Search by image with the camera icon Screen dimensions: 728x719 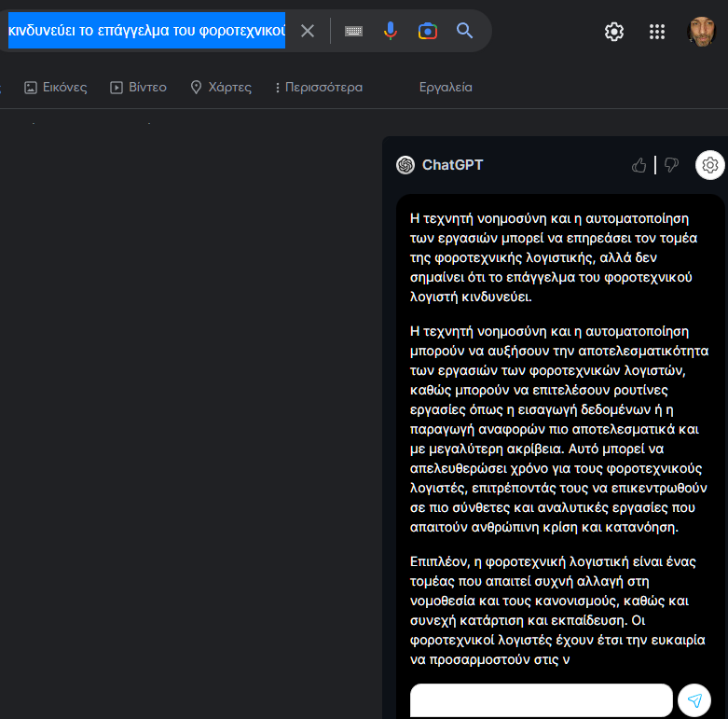click(428, 31)
